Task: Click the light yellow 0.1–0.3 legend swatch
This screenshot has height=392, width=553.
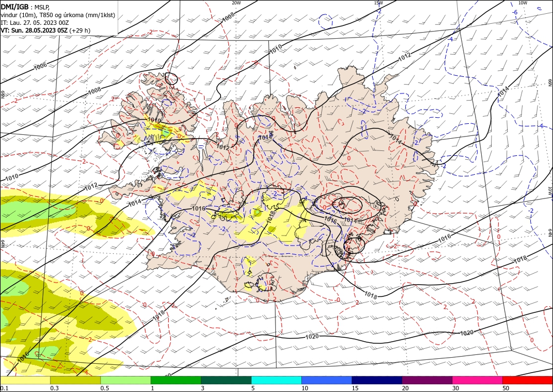Action: pos(25,380)
